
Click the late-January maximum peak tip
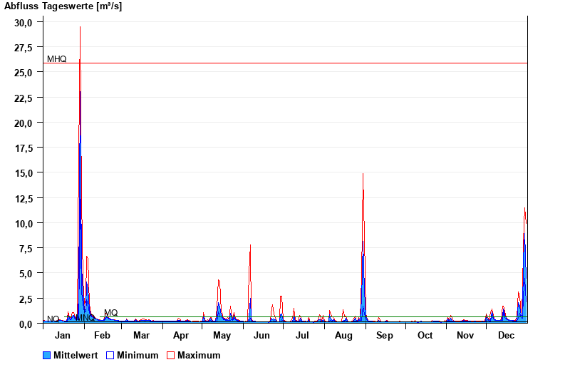[80, 27]
